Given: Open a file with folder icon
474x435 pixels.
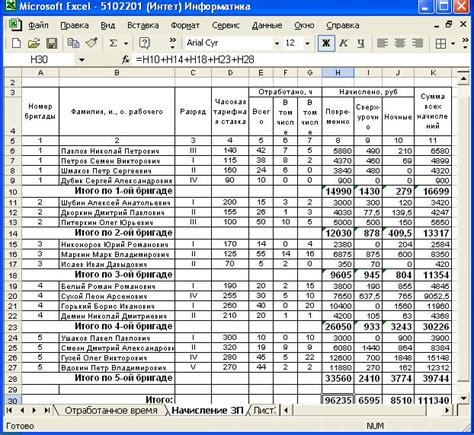Looking at the screenshot, I should 34,43.
